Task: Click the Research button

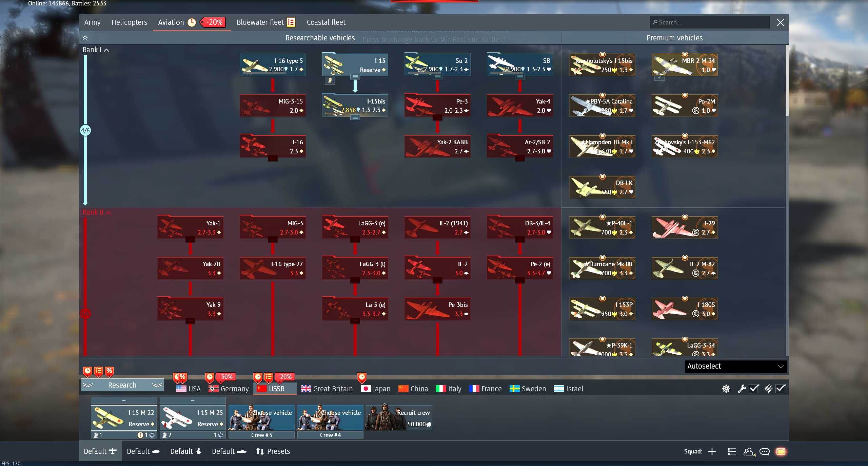Action: 122,385
